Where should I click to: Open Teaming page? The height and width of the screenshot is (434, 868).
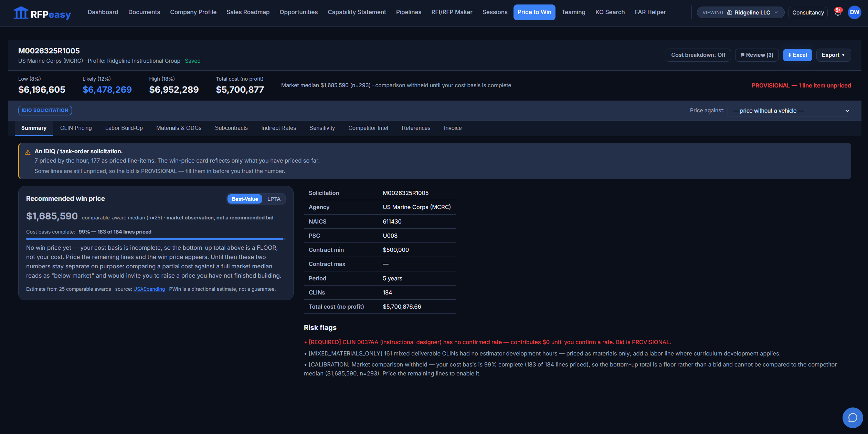pos(573,12)
